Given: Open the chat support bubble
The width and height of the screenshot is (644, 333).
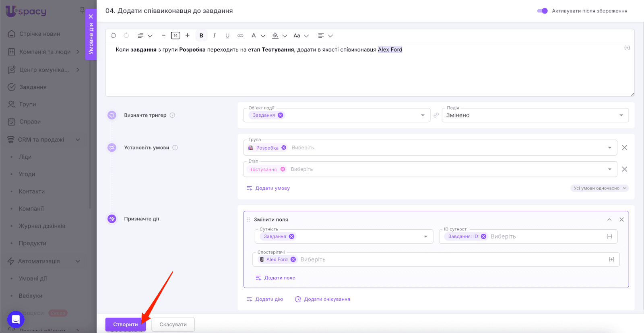Looking at the screenshot, I should (x=16, y=320).
